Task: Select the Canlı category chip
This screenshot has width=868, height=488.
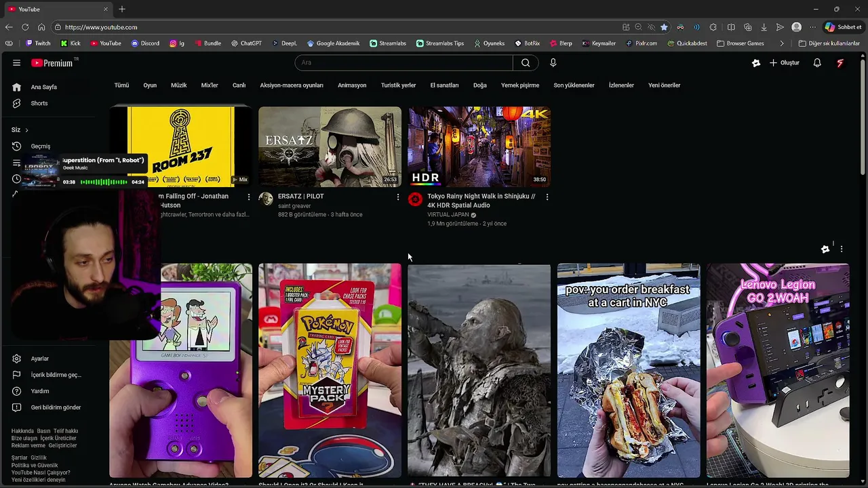Action: [x=239, y=85]
